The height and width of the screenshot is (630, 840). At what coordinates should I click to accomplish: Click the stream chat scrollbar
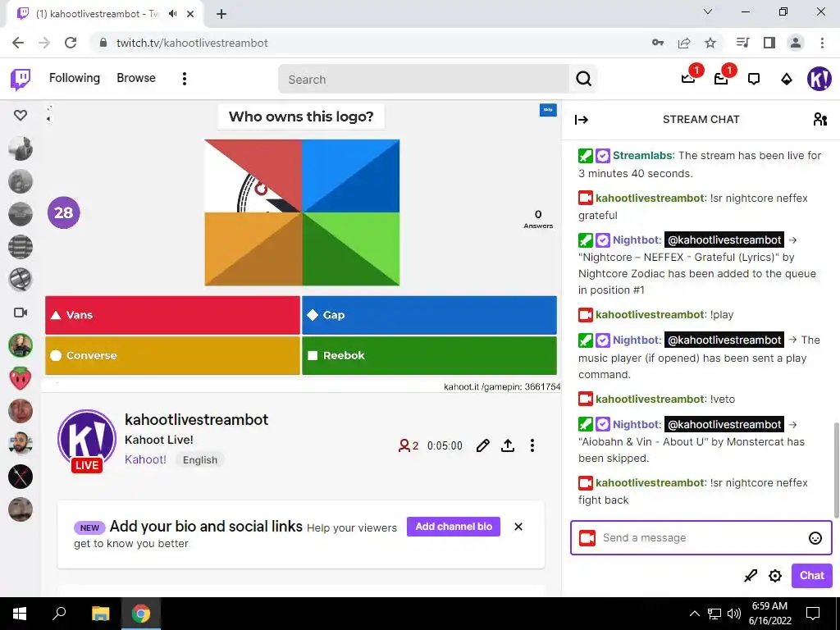[836, 469]
